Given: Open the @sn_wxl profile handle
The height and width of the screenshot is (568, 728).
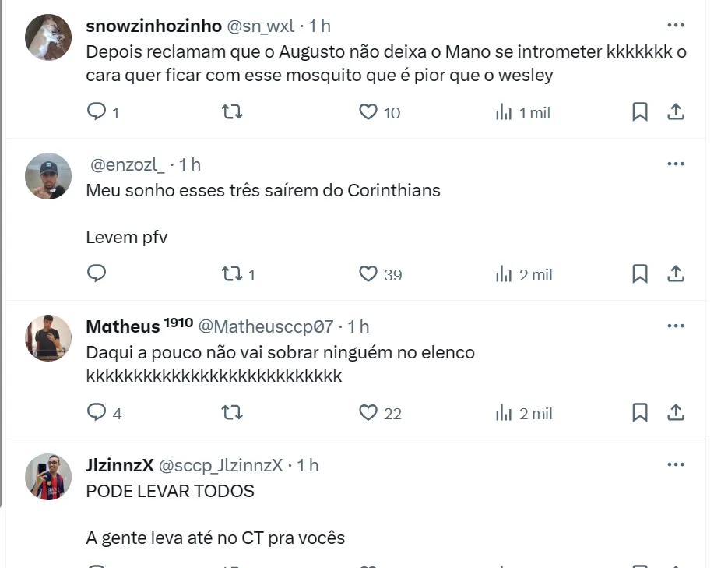Looking at the screenshot, I should (261, 26).
